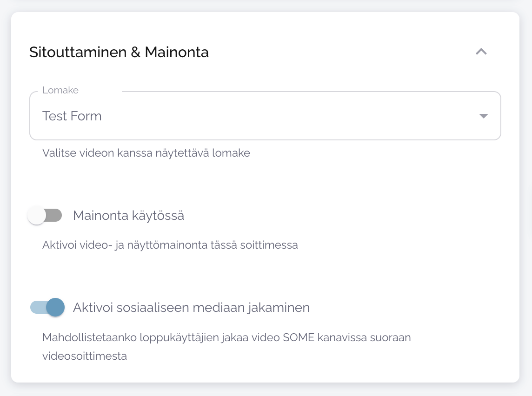Click helper text Valitse videon kanssa näytettävä lomake
Viewport: 532px width, 396px height.
146,153
